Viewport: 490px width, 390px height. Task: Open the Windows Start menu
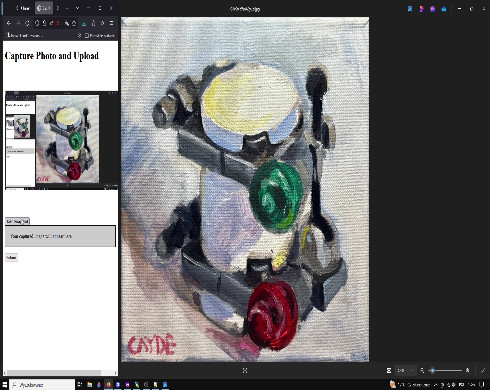4,385
